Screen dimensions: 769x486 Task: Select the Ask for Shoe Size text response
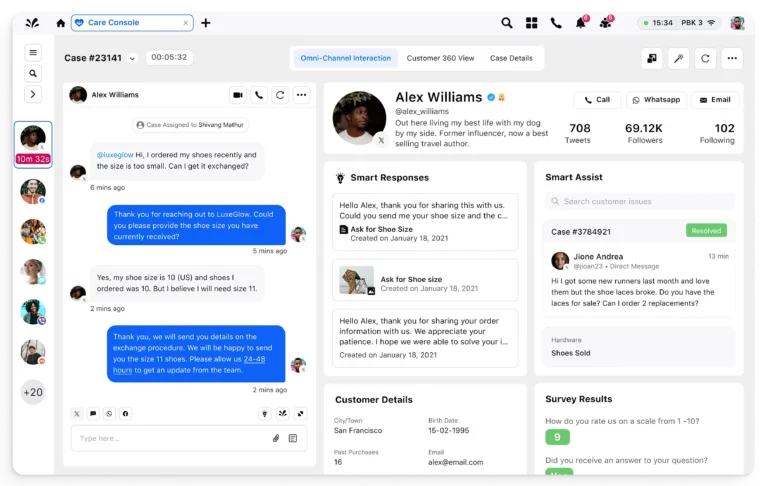pos(425,222)
